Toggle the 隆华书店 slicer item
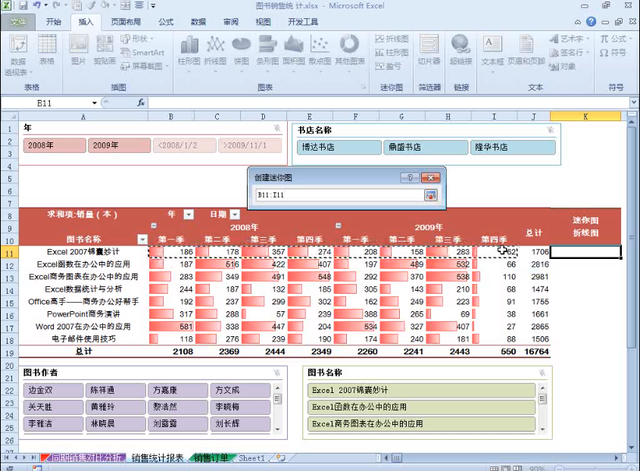The height and width of the screenshot is (471, 640). point(513,147)
